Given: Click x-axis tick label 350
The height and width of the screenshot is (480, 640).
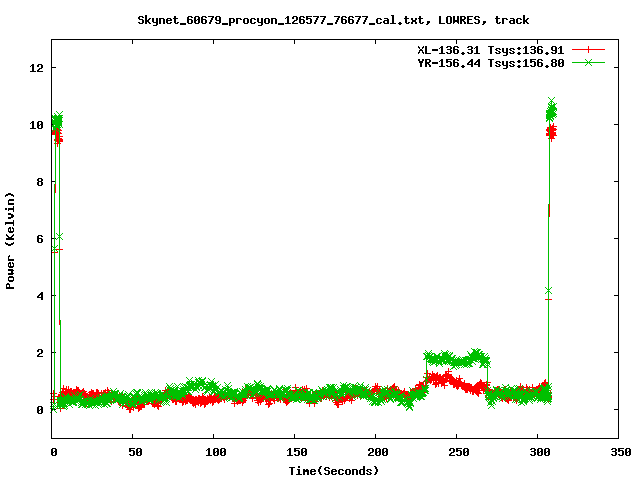Looking at the screenshot, I should coord(620,452).
